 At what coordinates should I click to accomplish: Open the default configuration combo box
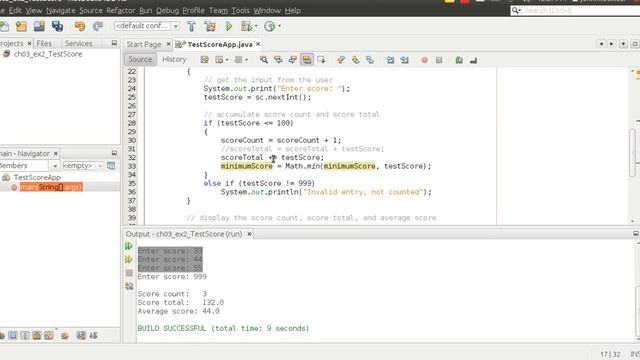(147, 26)
